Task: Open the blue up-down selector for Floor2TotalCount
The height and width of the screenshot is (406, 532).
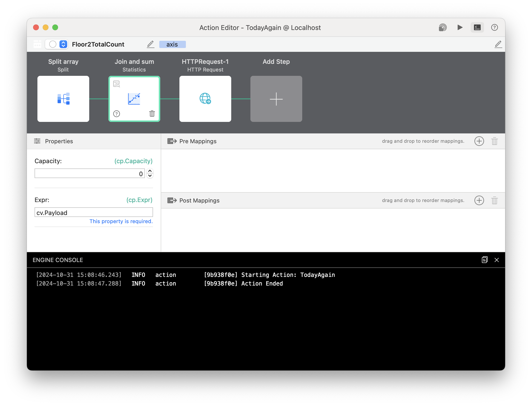Action: [x=63, y=44]
